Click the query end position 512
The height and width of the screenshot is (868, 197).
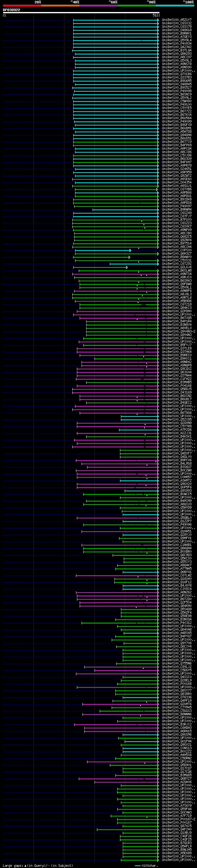click(x=155, y=15)
